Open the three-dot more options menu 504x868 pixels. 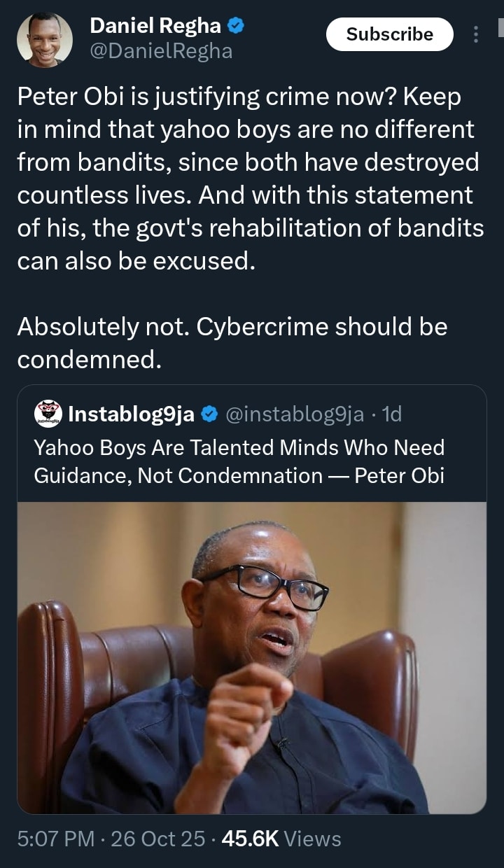pos(476,34)
